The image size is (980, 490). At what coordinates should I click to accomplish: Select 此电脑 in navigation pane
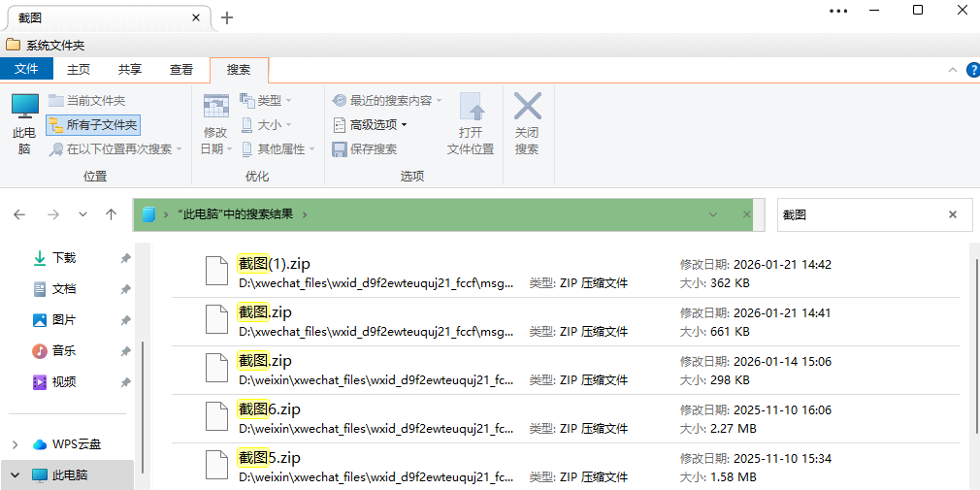pos(69,475)
